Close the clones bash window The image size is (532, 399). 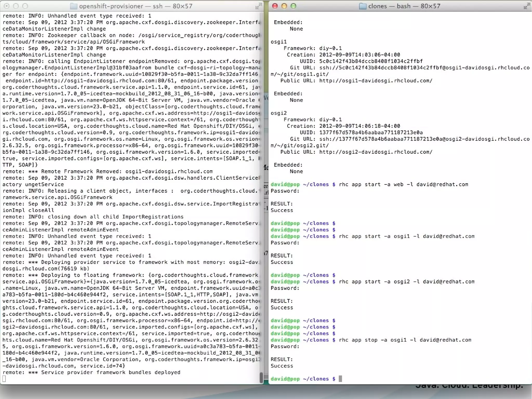point(275,6)
